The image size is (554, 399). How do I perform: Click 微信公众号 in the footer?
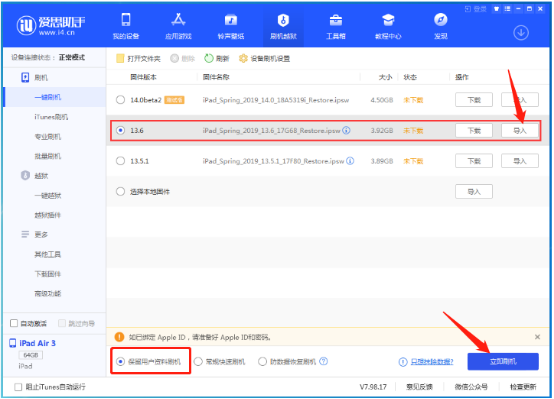click(471, 387)
